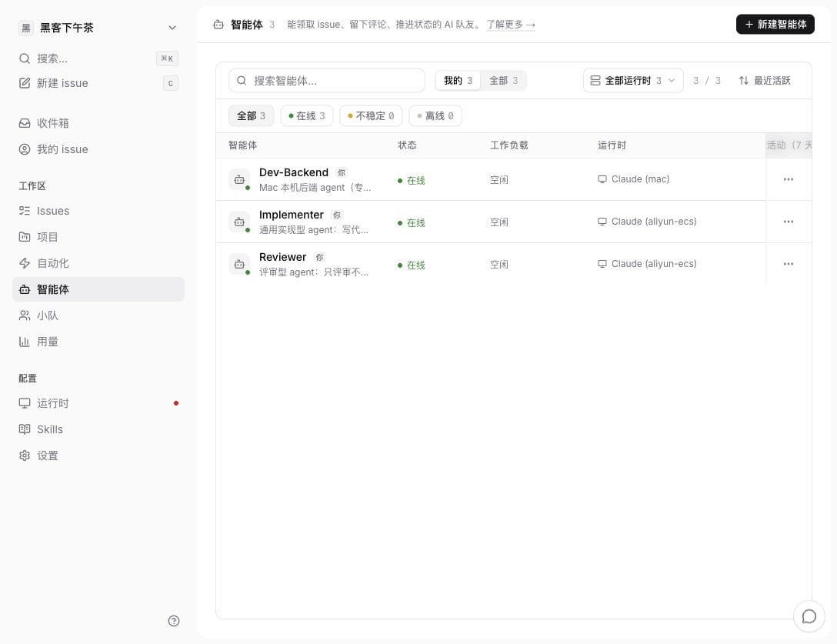
Task: Click Implementer's Claude (aliyun-ecs) runtime
Action: (647, 222)
